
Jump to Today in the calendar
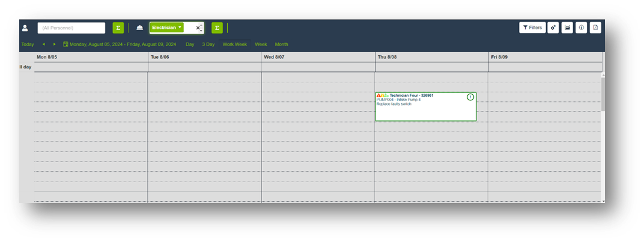[28, 44]
